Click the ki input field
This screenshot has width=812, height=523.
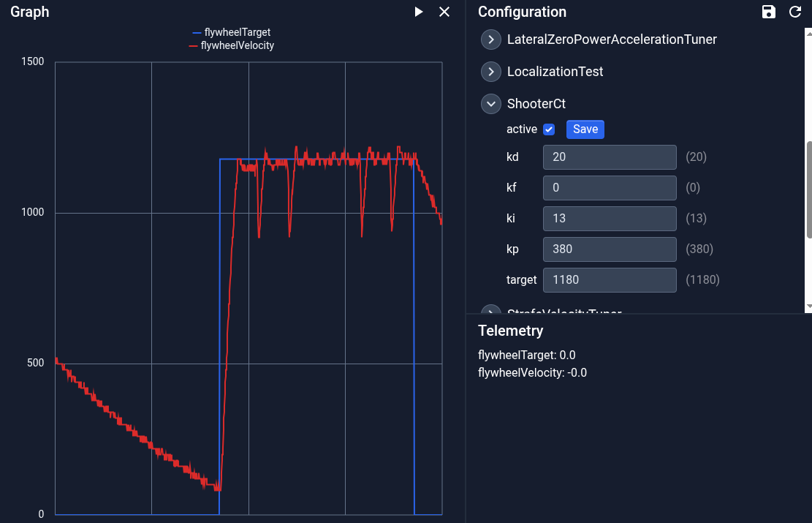coord(610,219)
